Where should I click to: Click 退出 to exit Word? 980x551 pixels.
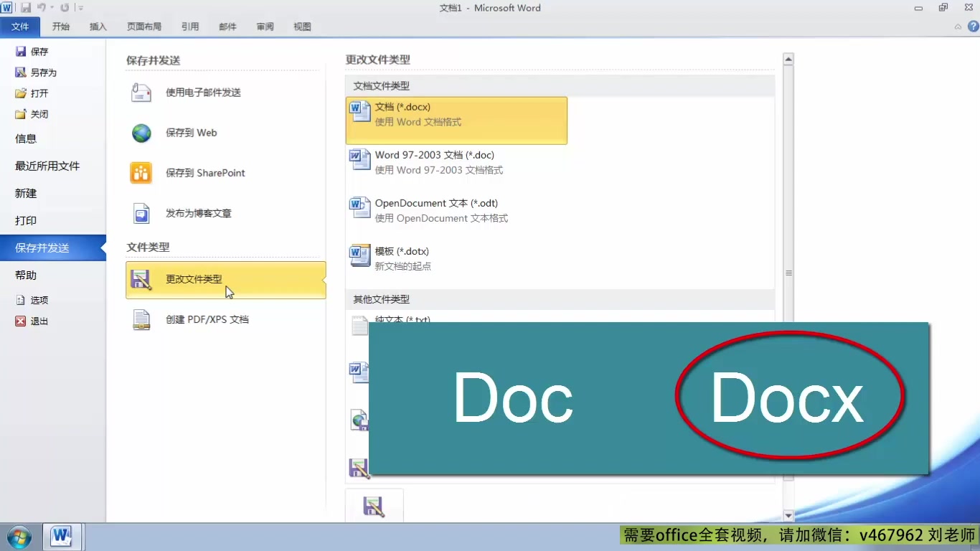pos(32,321)
